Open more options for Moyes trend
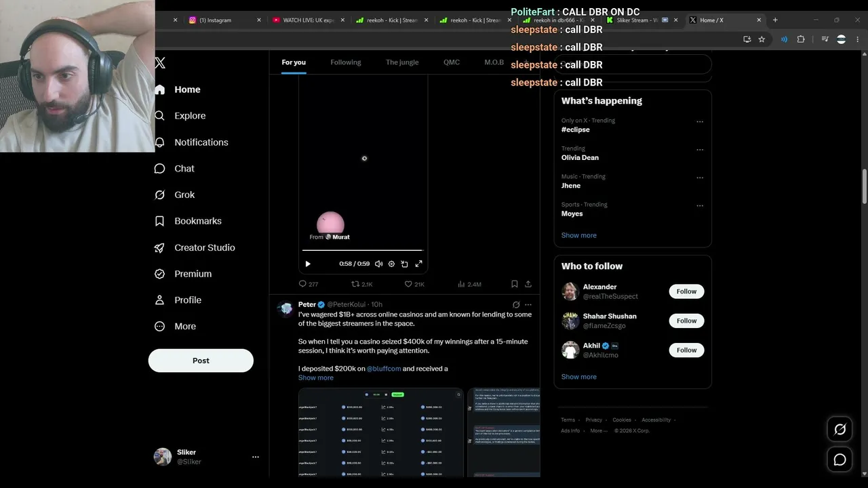Screen dimensions: 868x488 coord(700,206)
